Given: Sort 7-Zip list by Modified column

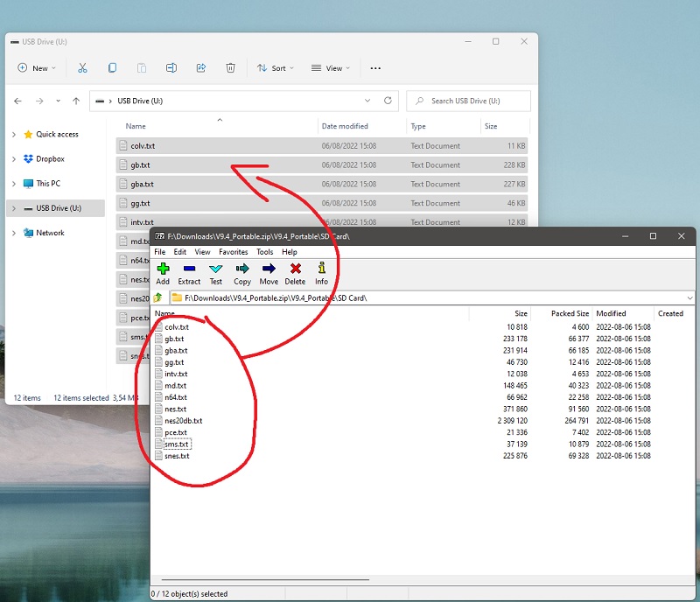Looking at the screenshot, I should tap(611, 313).
